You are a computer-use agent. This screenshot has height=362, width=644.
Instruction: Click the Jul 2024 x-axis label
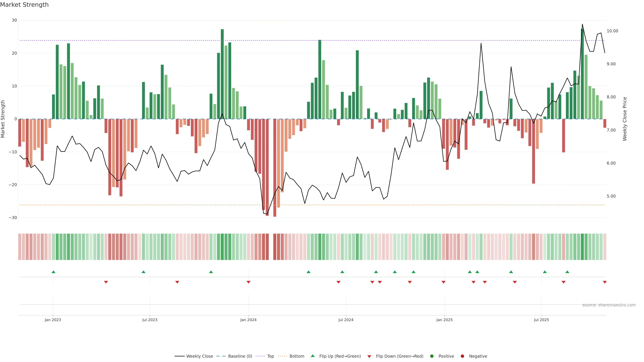coord(346,320)
